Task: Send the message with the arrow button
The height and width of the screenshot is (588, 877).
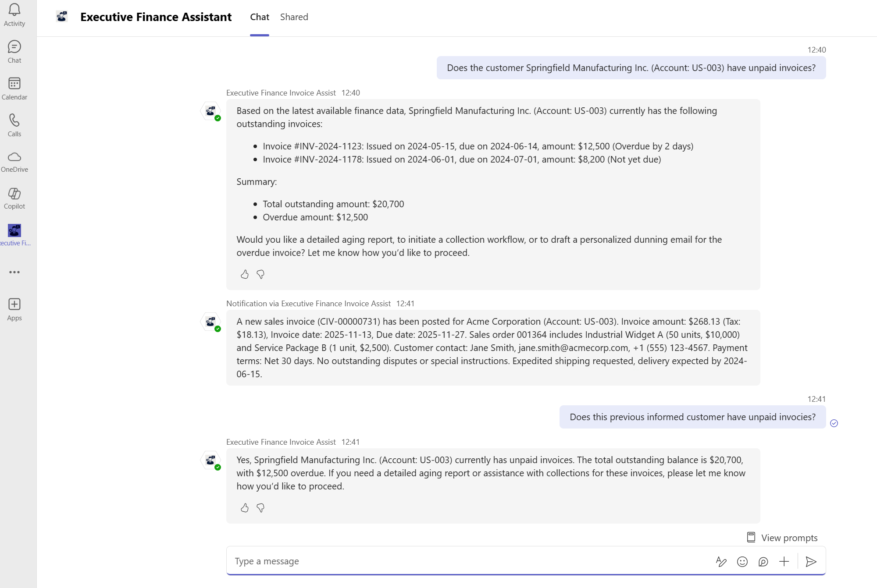Action: (x=811, y=561)
